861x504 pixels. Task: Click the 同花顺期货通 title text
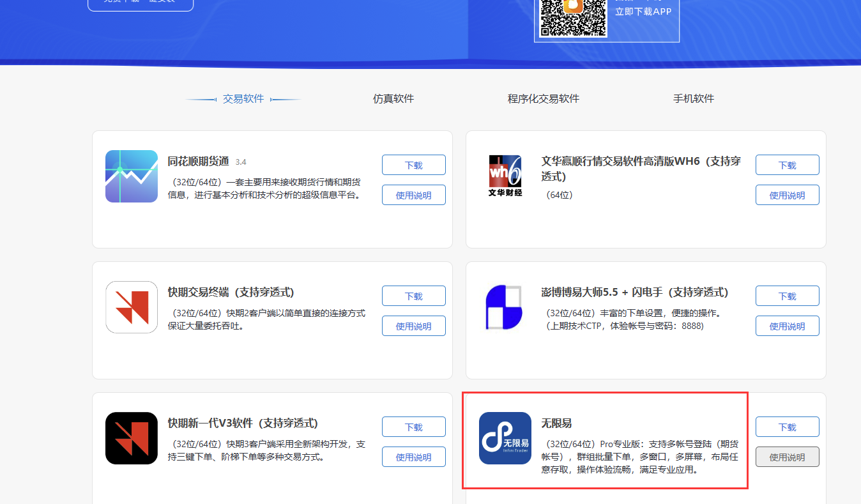point(198,162)
